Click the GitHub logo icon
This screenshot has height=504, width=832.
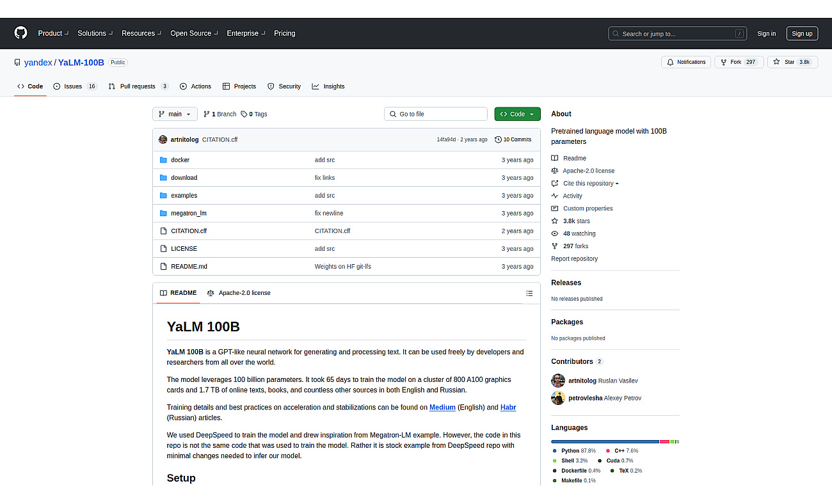[x=21, y=33]
